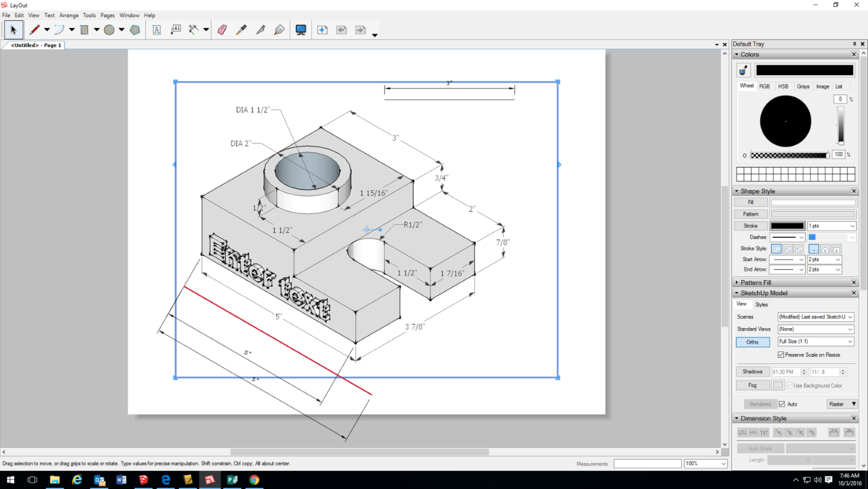
Task: Toggle the Auto render checkbox
Action: click(x=782, y=404)
